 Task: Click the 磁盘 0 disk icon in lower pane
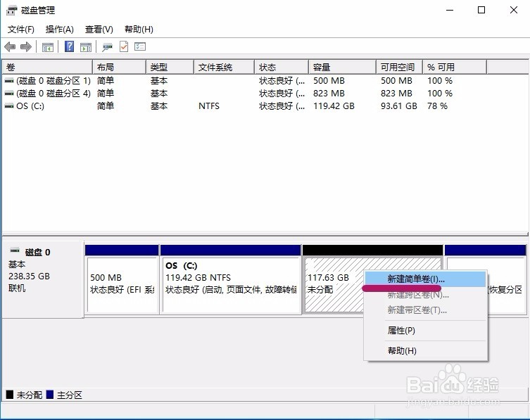15,250
